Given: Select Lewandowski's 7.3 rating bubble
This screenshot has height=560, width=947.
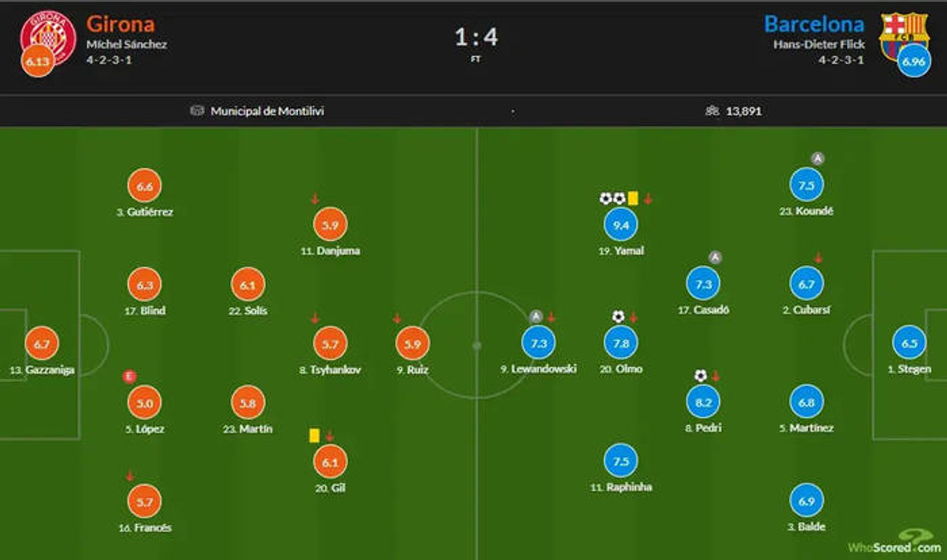Looking at the screenshot, I should (538, 343).
